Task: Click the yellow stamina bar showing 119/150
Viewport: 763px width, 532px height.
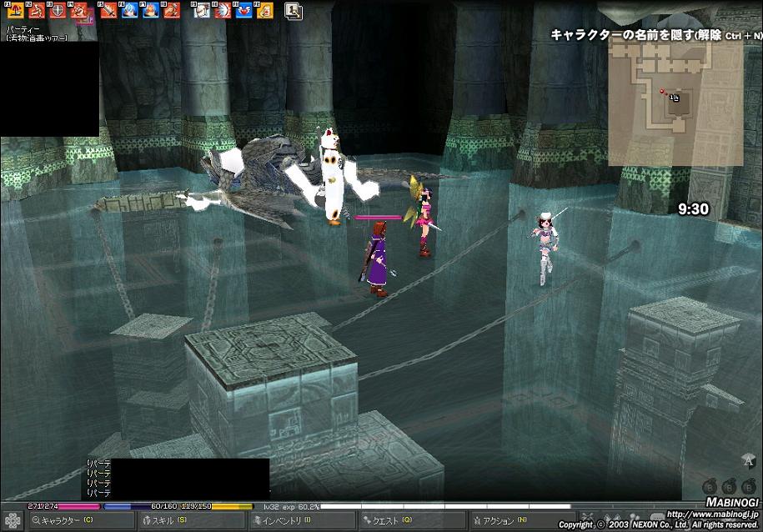Action: [x=217, y=506]
